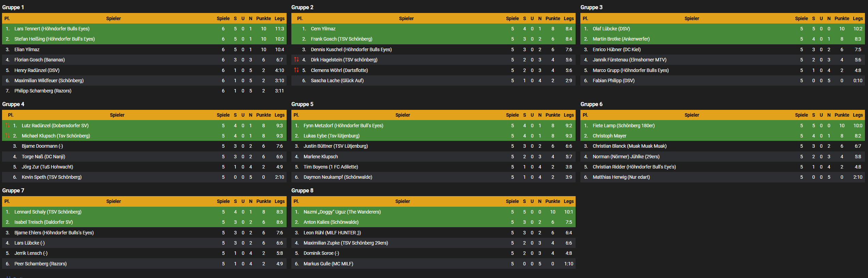Click the red tiebreak icon next to Michael Klupsch
This screenshot has width=868, height=278.
7,136
